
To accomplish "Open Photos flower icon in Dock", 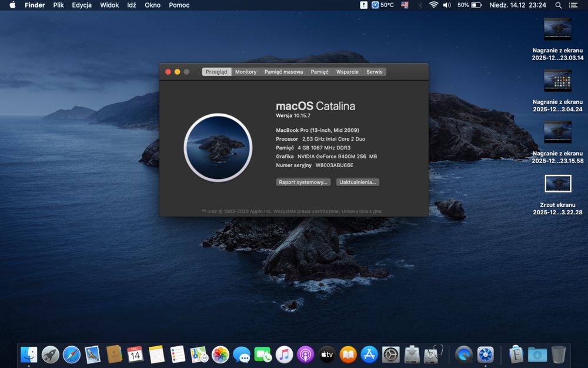I will tap(220, 354).
